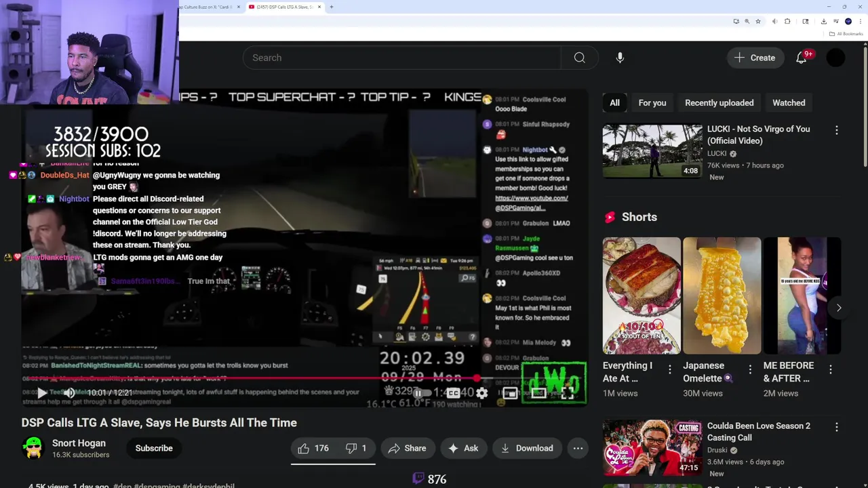868x488 pixels.
Task: Mute the video with the volume icon
Action: (x=69, y=392)
